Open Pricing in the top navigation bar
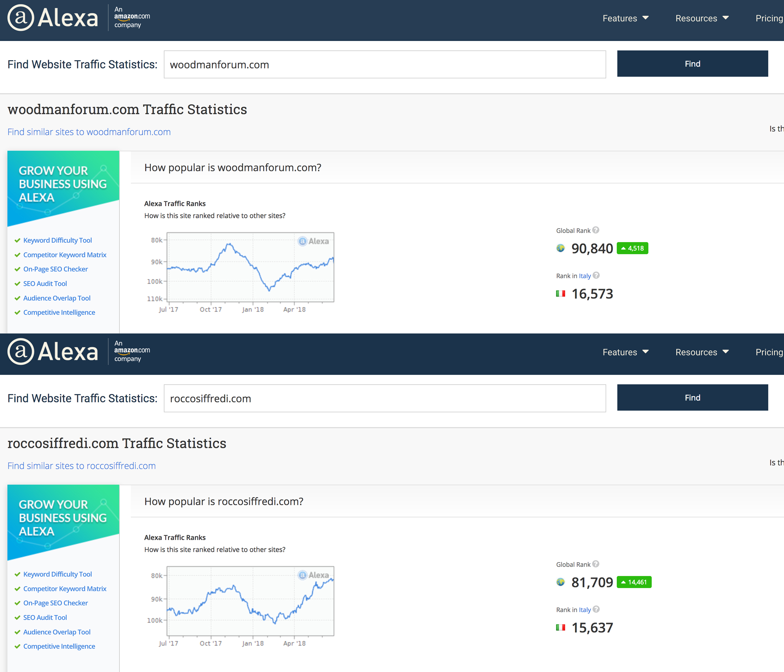The image size is (784, 672). (x=769, y=18)
